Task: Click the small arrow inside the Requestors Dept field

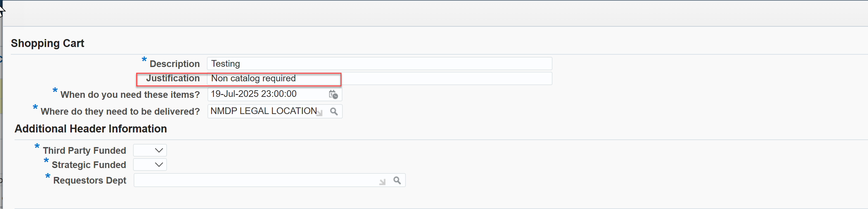Action: 382,182
